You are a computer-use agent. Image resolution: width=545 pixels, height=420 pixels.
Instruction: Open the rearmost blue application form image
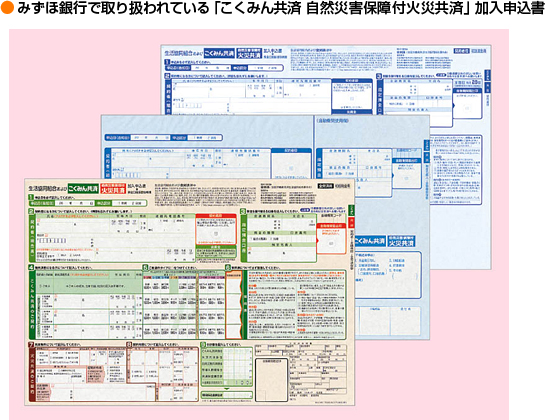[x=326, y=80]
